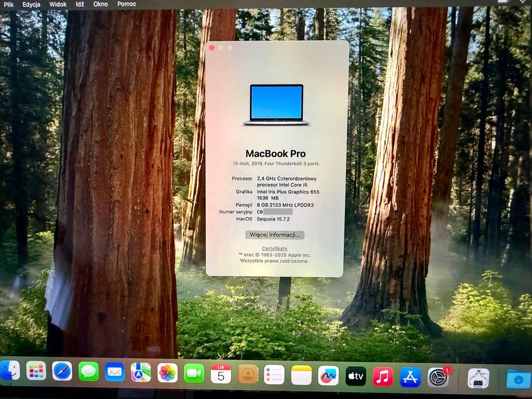Viewport: 532px width, 399px height.
Task: Click the Więcej informacji... button
Action: [x=275, y=235]
